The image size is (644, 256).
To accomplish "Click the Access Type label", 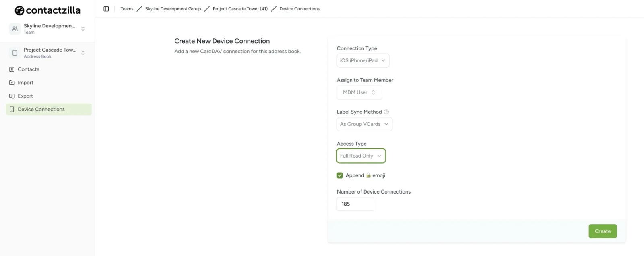I will (352, 144).
